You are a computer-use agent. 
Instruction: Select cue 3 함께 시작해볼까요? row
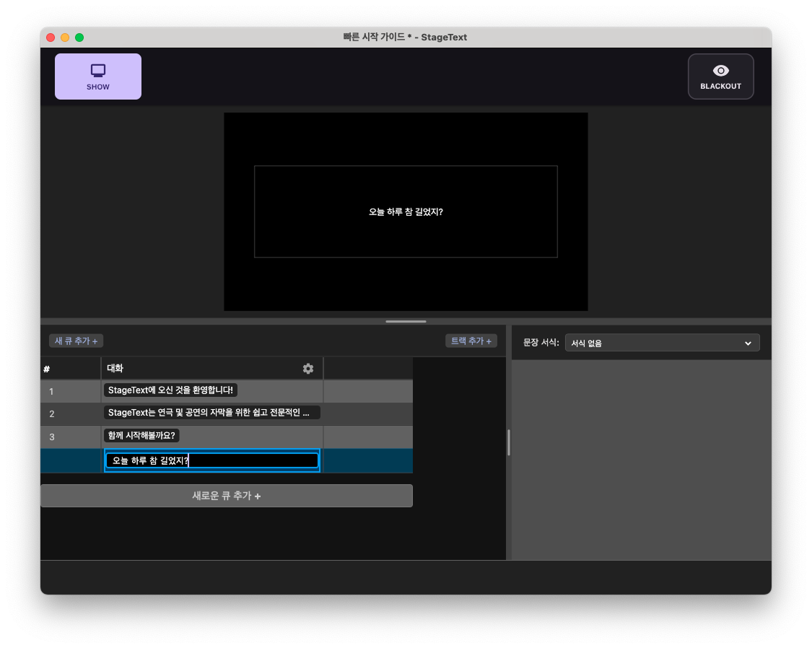pyautogui.click(x=211, y=437)
